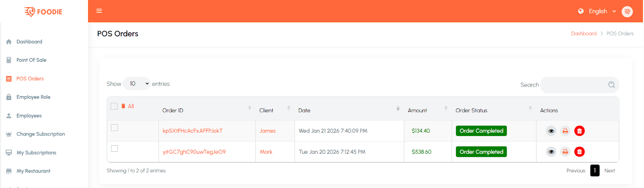Open the show entries count dropdown

click(x=136, y=84)
